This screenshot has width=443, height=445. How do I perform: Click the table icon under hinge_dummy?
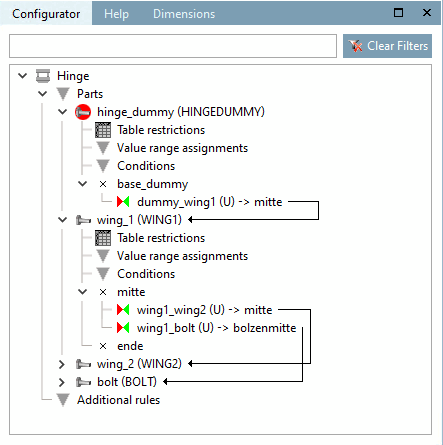103,130
